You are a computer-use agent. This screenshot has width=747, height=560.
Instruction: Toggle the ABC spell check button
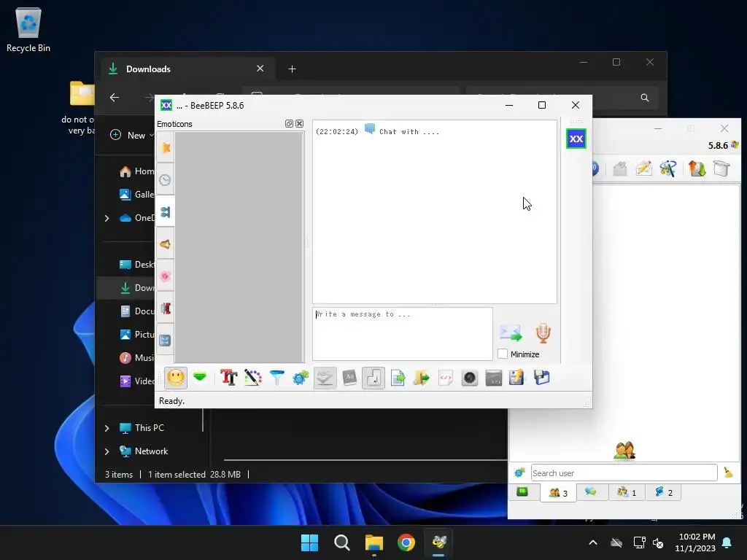(325, 378)
